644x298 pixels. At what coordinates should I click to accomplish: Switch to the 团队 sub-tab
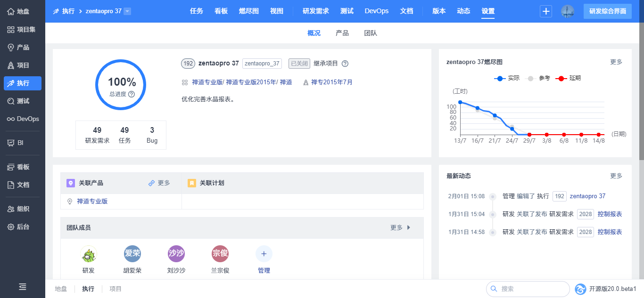371,33
